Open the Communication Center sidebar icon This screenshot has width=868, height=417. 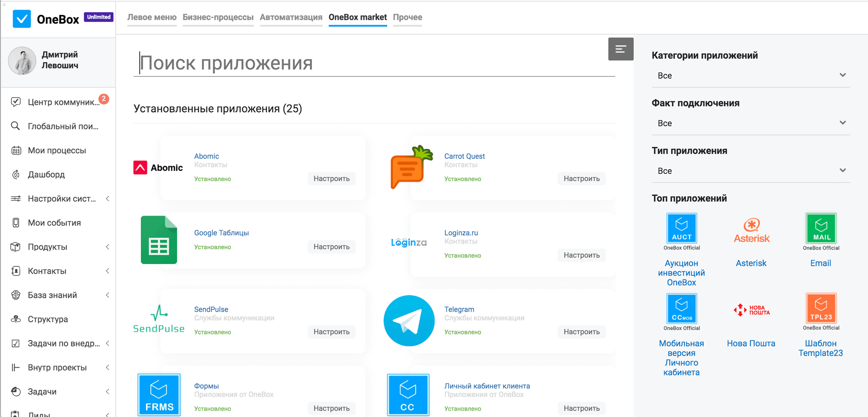[16, 102]
